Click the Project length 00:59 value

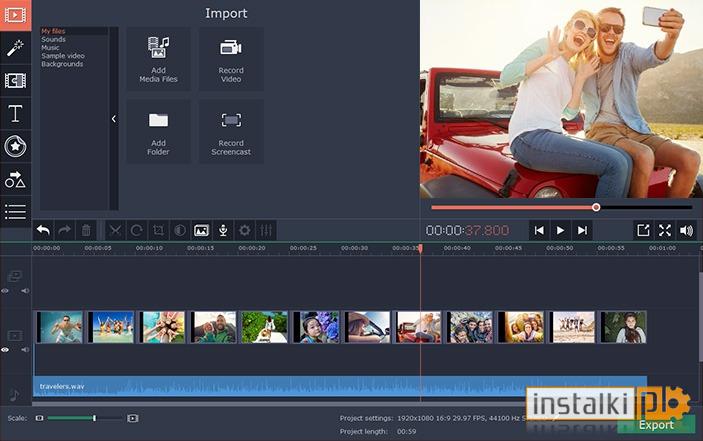pos(406,432)
